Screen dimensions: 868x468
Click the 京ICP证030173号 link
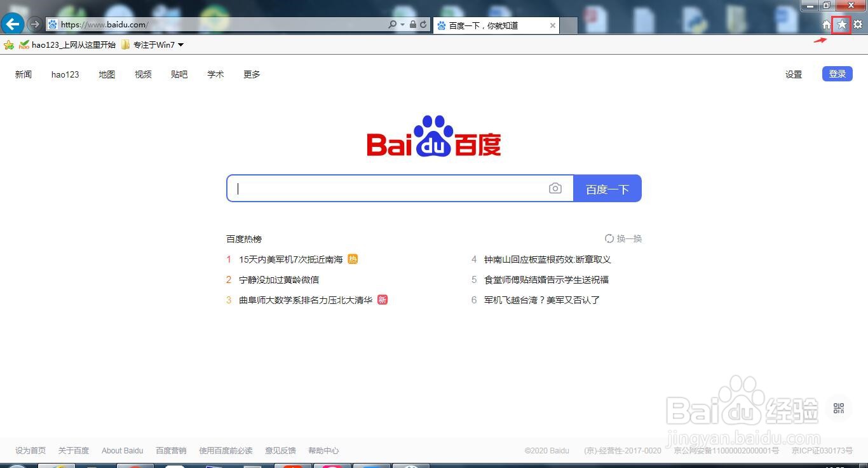click(822, 450)
